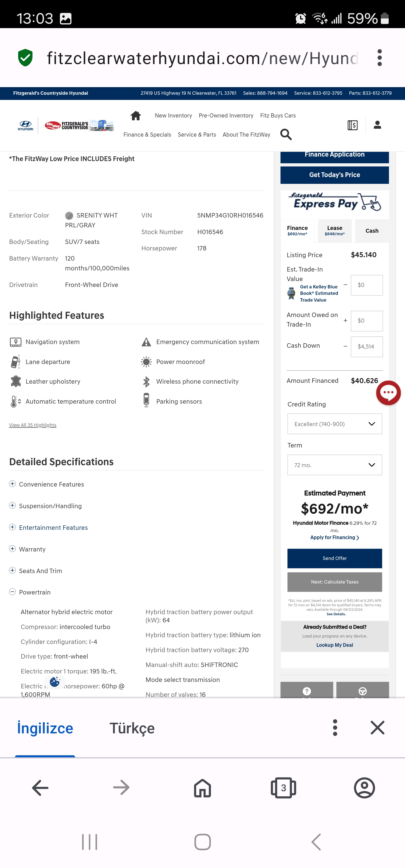Click Send Offer button
The image size is (405, 868).
(x=334, y=558)
